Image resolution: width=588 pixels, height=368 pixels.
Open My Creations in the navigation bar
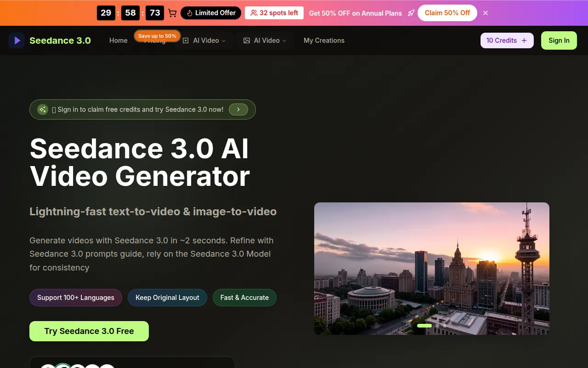pyautogui.click(x=324, y=40)
